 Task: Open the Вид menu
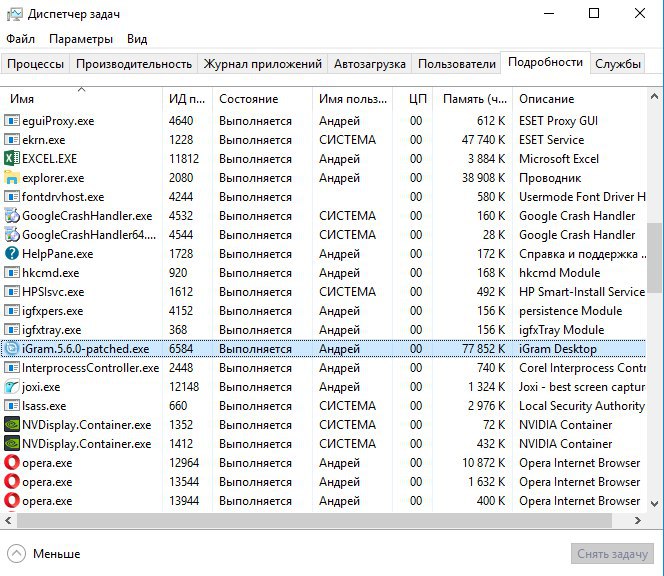pyautogui.click(x=137, y=39)
